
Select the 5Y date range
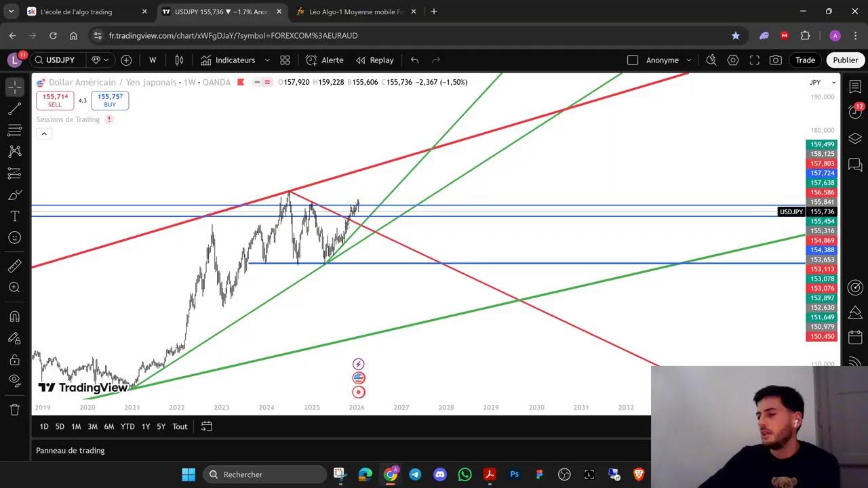pyautogui.click(x=161, y=426)
